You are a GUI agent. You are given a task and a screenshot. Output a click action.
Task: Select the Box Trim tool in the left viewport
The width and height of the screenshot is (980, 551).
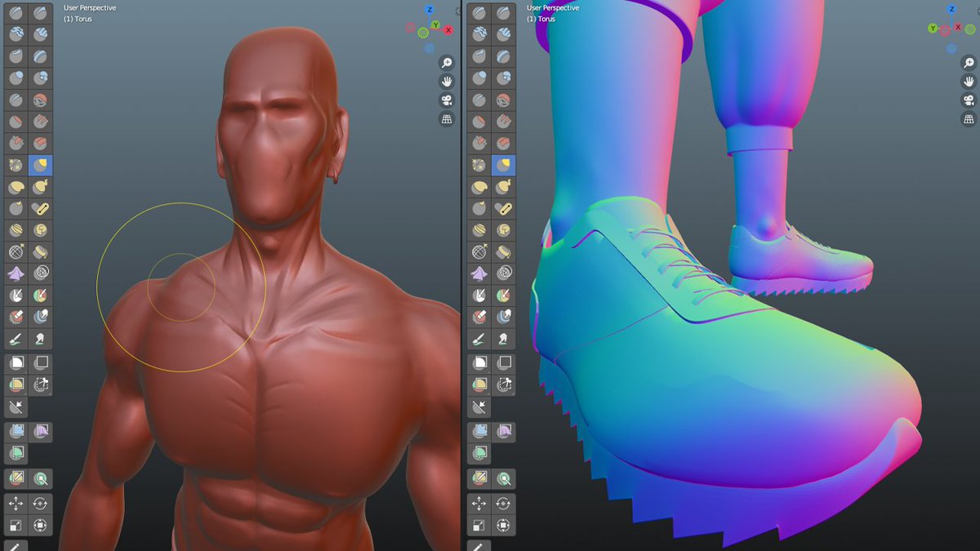tap(40, 384)
